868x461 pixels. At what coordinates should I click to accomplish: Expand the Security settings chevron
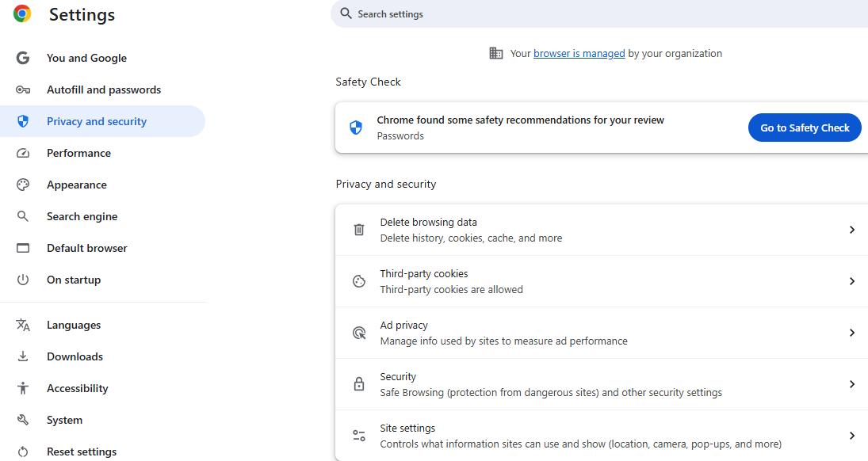pos(852,384)
